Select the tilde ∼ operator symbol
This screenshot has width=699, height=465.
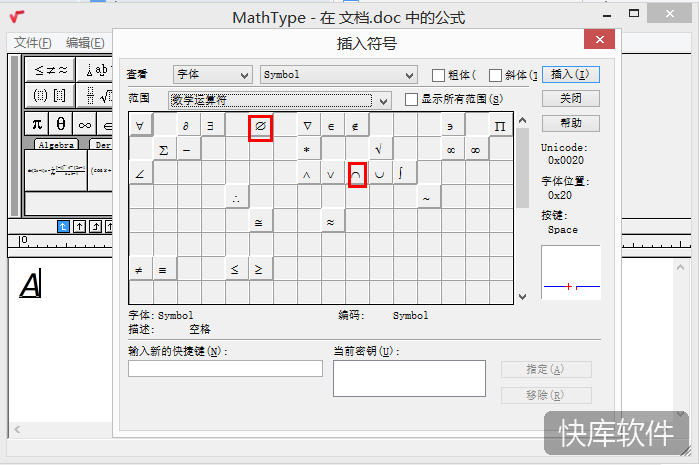coord(429,197)
